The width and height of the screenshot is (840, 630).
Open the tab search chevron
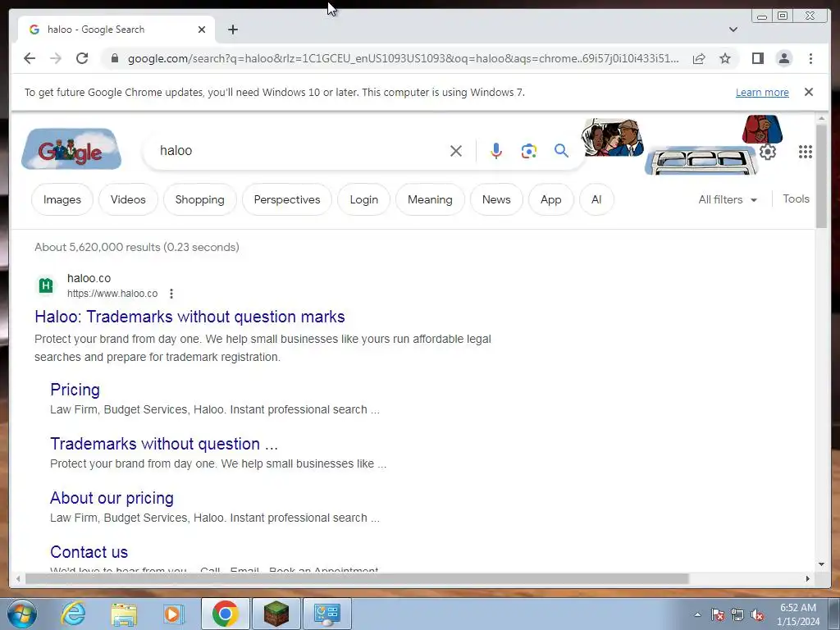[733, 30]
